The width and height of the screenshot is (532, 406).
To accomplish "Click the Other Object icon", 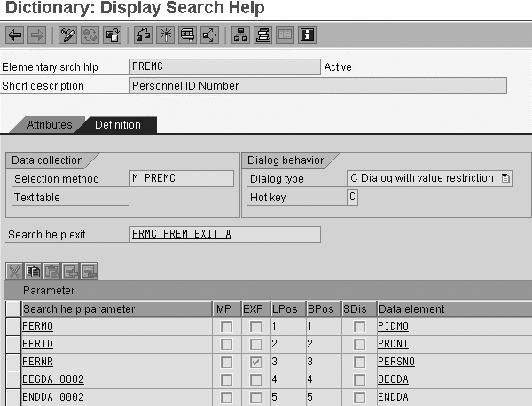I will tap(113, 35).
